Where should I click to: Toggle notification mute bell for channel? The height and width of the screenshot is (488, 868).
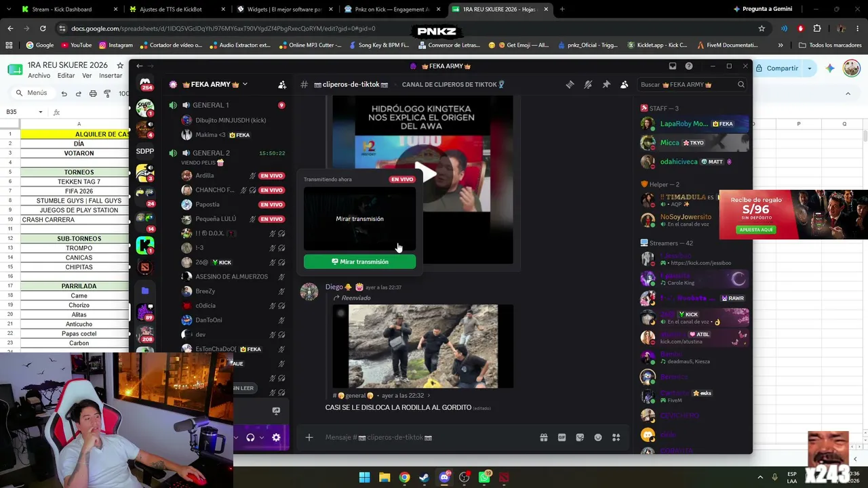click(588, 85)
